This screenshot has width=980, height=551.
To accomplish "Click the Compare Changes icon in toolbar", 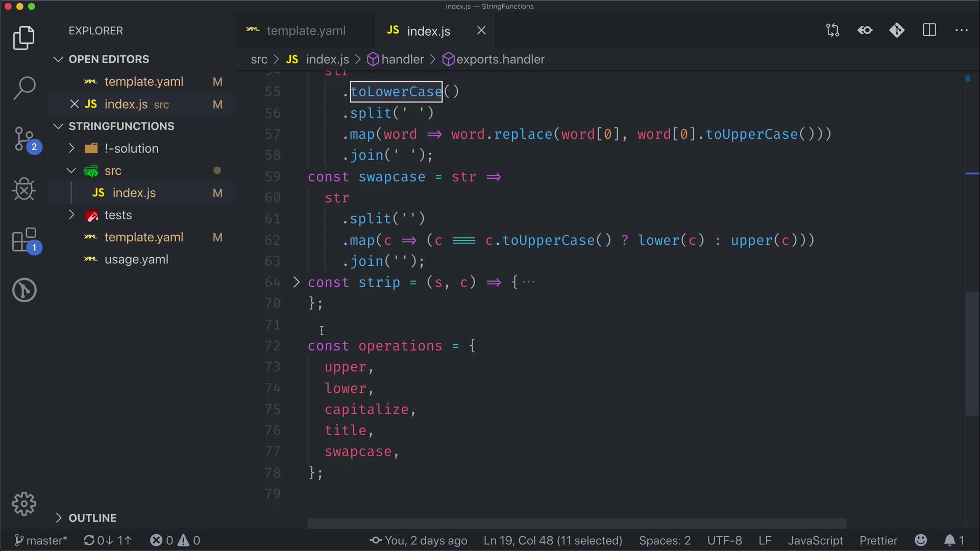I will [832, 31].
